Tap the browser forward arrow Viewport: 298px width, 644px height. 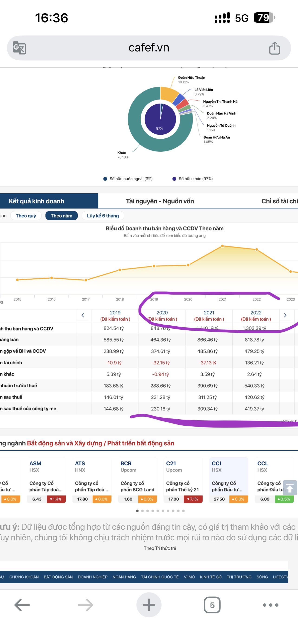(85, 605)
